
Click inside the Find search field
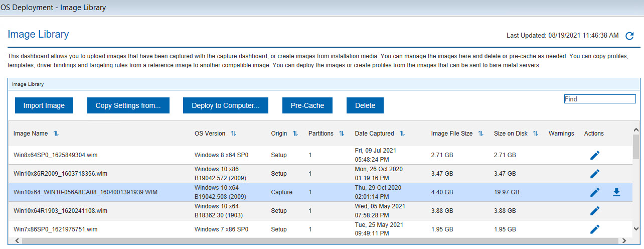click(600, 99)
